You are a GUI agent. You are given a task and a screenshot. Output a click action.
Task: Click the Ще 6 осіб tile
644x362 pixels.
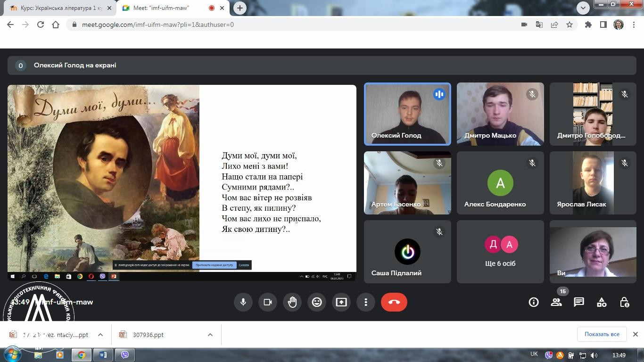tap(500, 252)
